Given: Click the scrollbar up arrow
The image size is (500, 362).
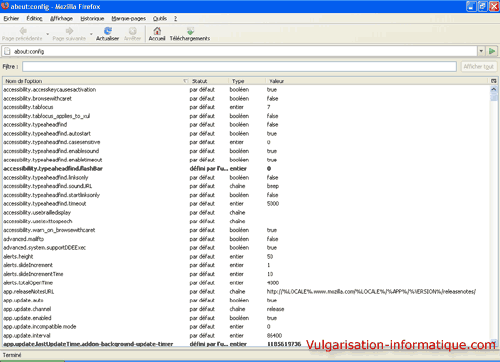Looking at the screenshot, I should click(x=494, y=89).
